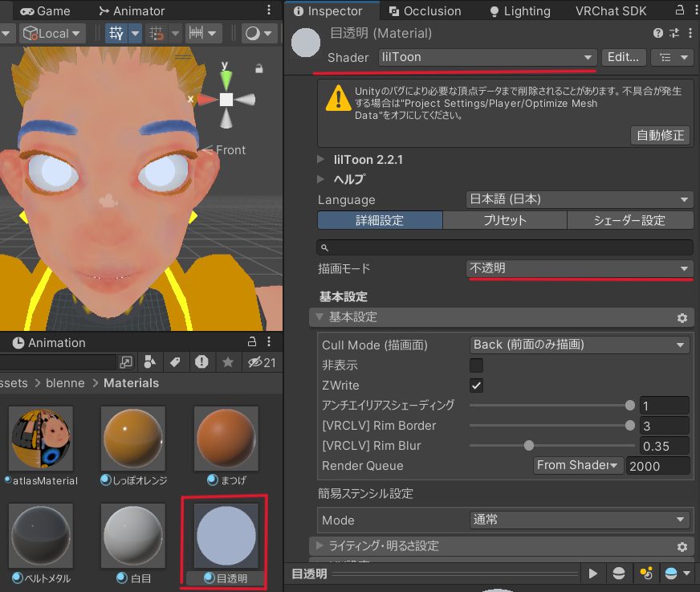The image size is (700, 592).
Task: Open the Shader dropdown showing lilToon
Action: coord(487,57)
